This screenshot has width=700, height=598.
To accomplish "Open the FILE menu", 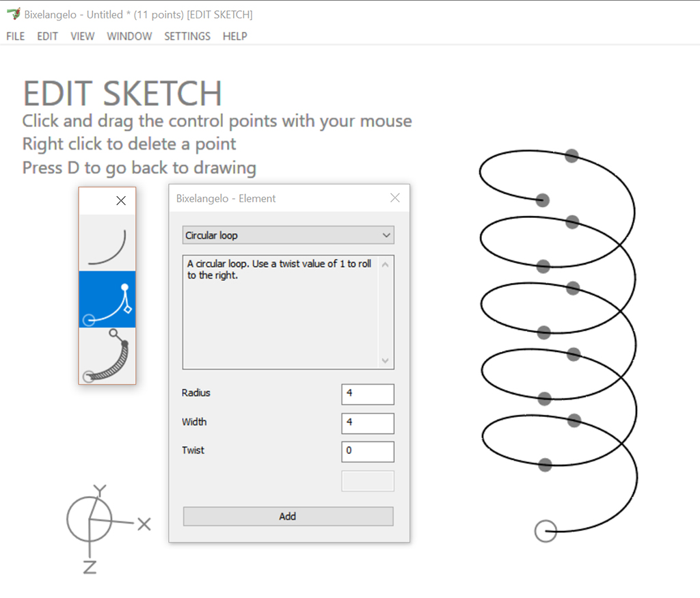I will click(x=16, y=36).
